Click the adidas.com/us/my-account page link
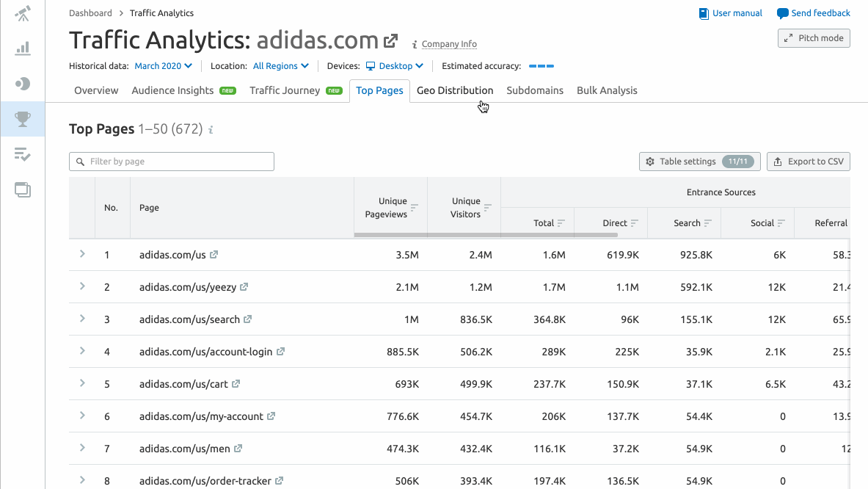The width and height of the screenshot is (868, 489). 202,416
